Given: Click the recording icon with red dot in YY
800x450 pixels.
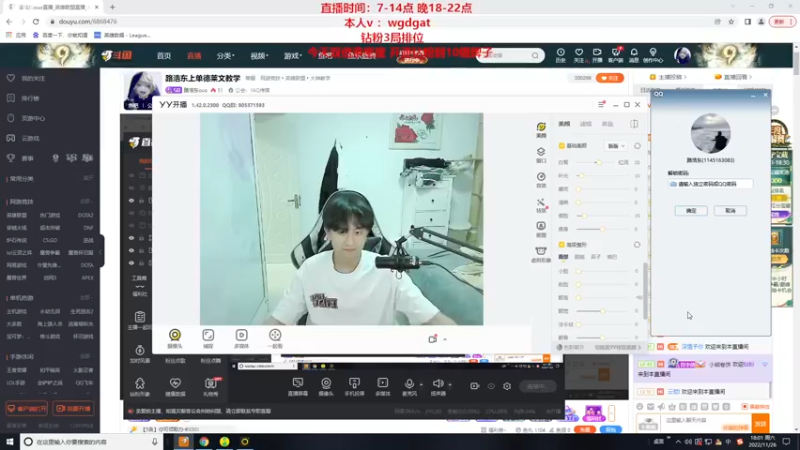Looking at the screenshot, I should tap(433, 339).
